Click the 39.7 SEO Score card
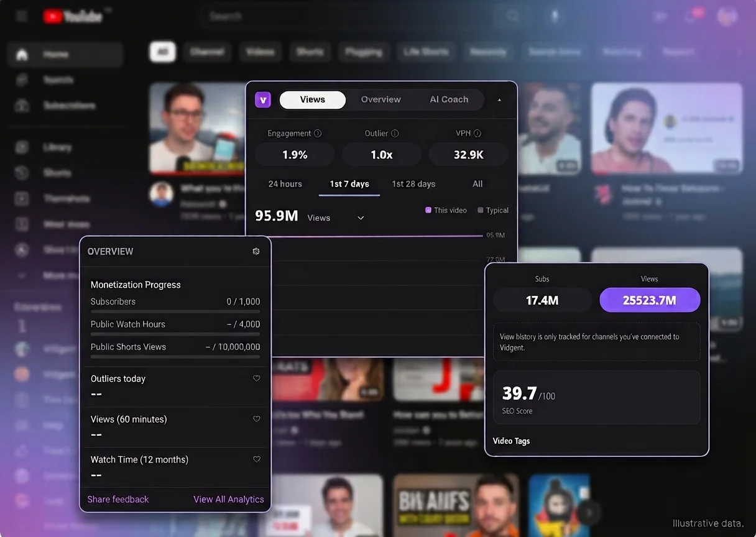The width and height of the screenshot is (756, 537). [x=597, y=398]
